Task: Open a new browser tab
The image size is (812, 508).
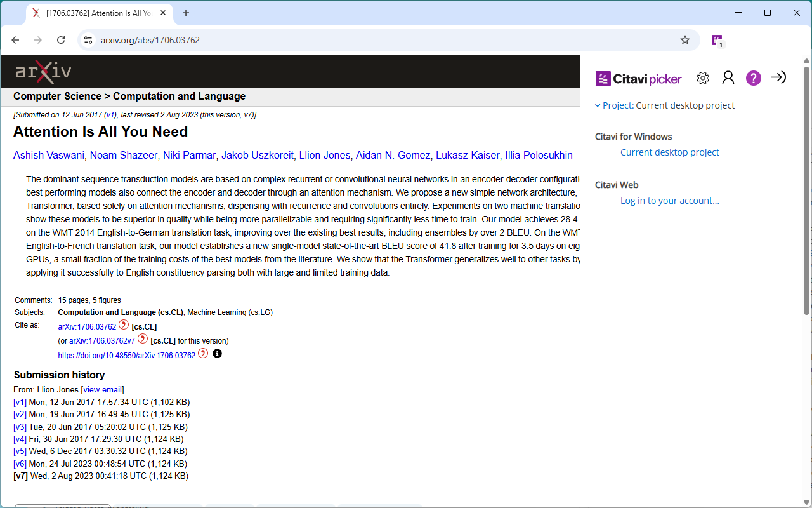Action: 186,13
